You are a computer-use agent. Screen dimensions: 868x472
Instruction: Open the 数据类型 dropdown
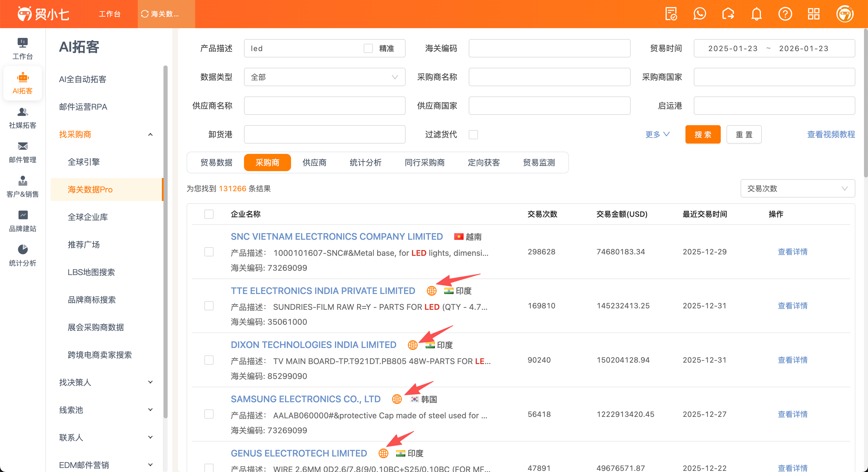[x=324, y=77]
